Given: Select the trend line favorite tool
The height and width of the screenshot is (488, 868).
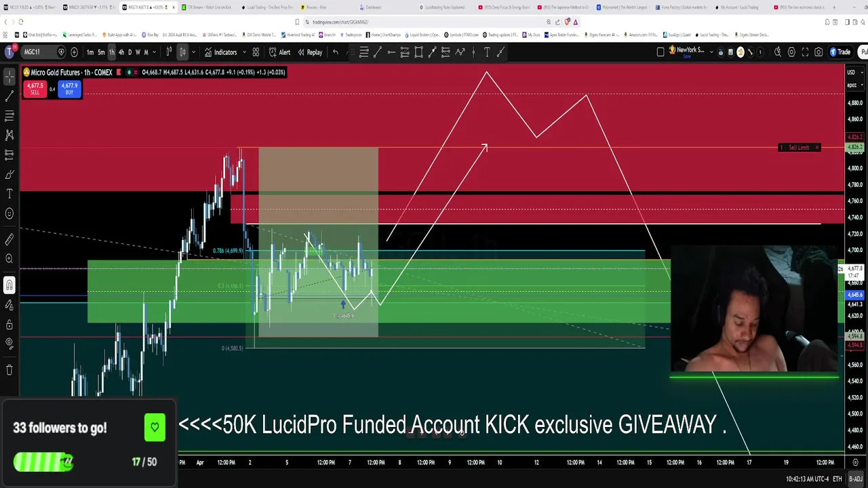Looking at the screenshot, I should (378, 52).
